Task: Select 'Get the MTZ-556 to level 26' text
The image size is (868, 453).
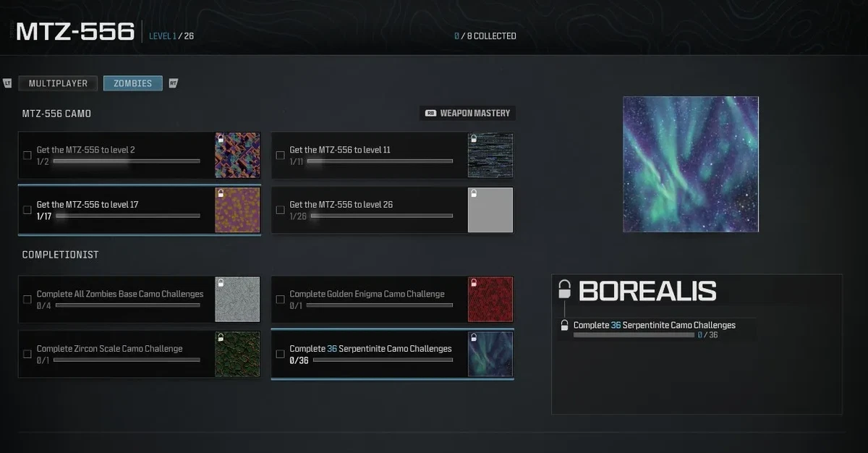Action: [341, 205]
